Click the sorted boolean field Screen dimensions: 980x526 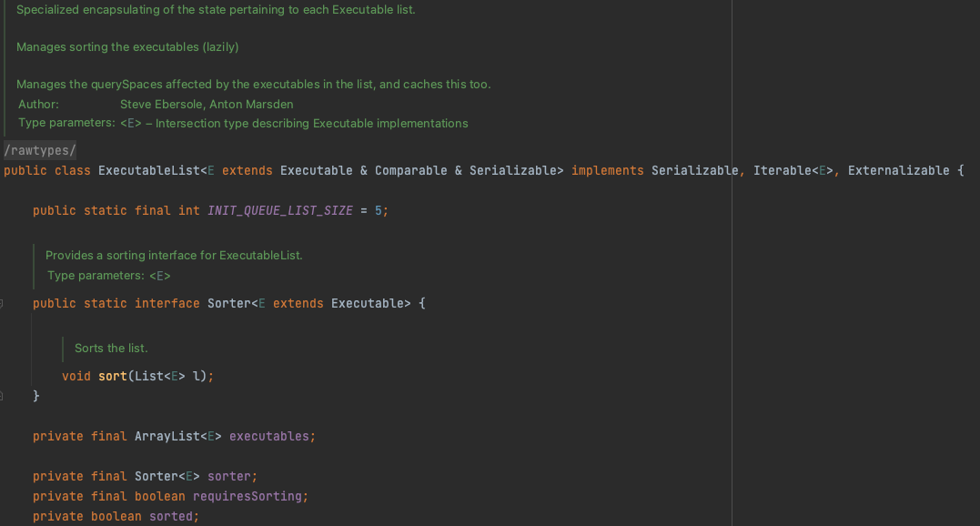pos(171,516)
